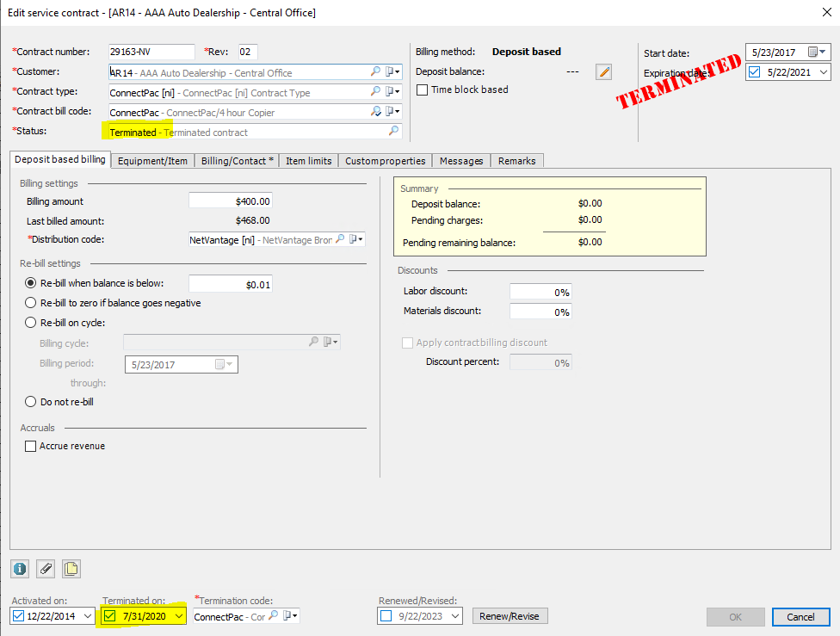Click the notes pages icon button
The height and width of the screenshot is (636, 840).
click(x=71, y=569)
